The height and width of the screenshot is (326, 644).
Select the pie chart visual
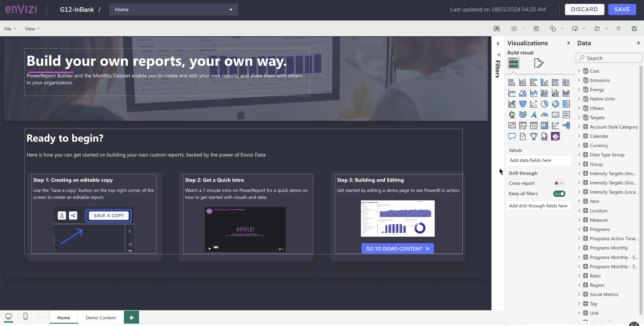(x=545, y=104)
